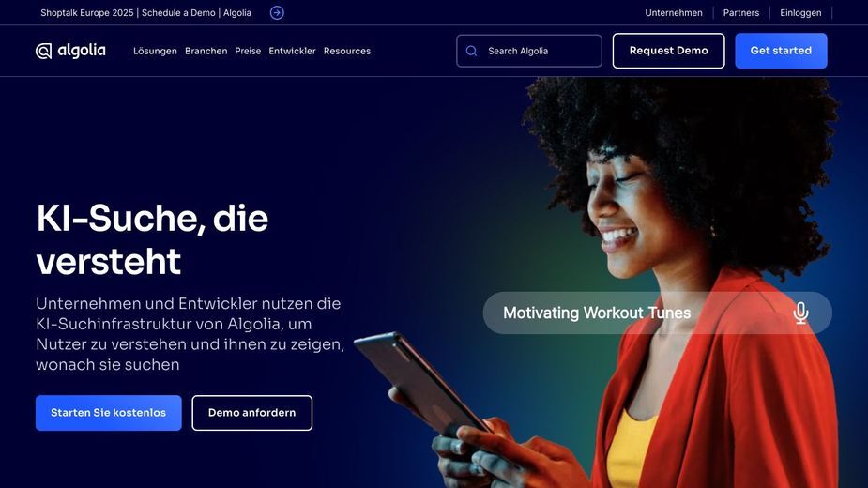This screenshot has height=488, width=868.
Task: Click the algolia wordmark text
Action: pyautogui.click(x=82, y=51)
